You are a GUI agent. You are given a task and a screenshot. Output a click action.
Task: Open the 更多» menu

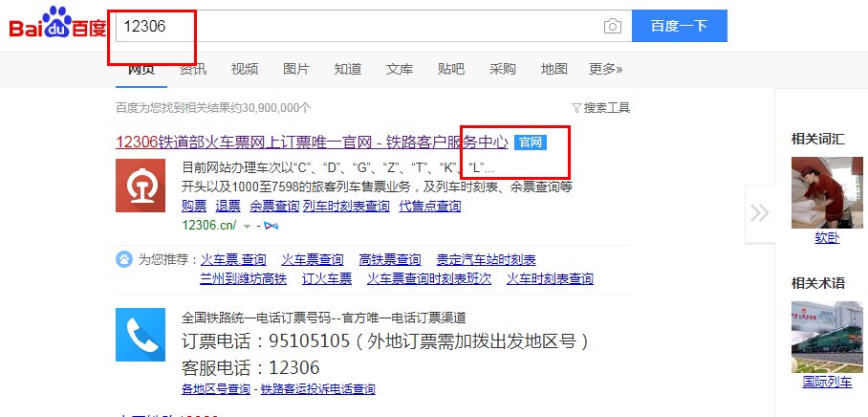pos(606,69)
